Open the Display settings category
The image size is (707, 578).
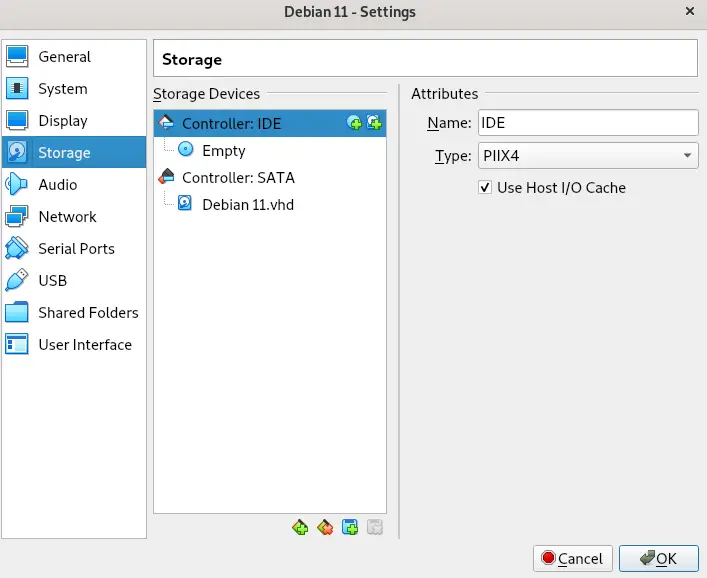[x=74, y=121]
